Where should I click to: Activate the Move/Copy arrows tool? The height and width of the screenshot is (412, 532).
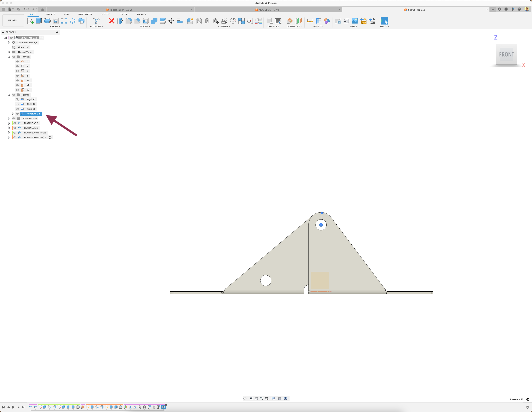coord(171,21)
